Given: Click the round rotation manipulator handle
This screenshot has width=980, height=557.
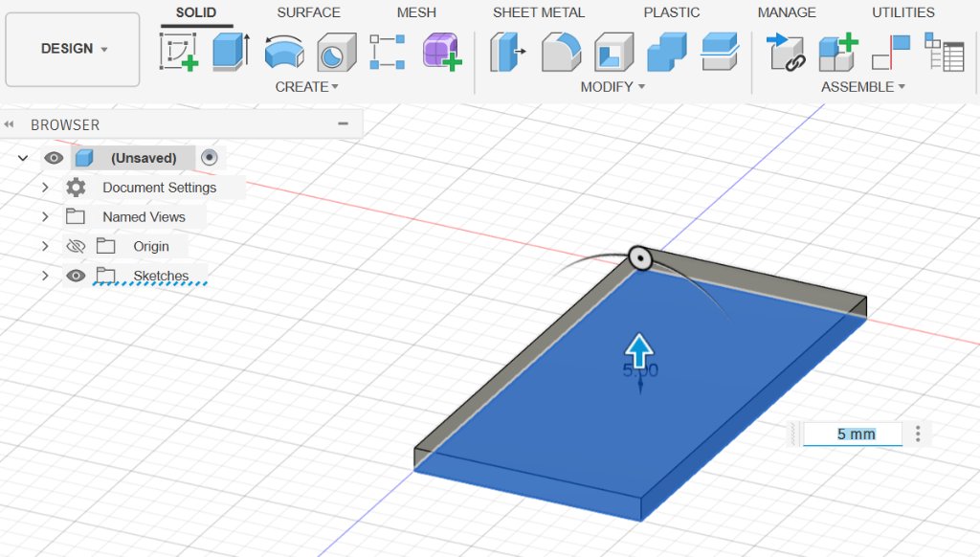Looking at the screenshot, I should pyautogui.click(x=640, y=257).
